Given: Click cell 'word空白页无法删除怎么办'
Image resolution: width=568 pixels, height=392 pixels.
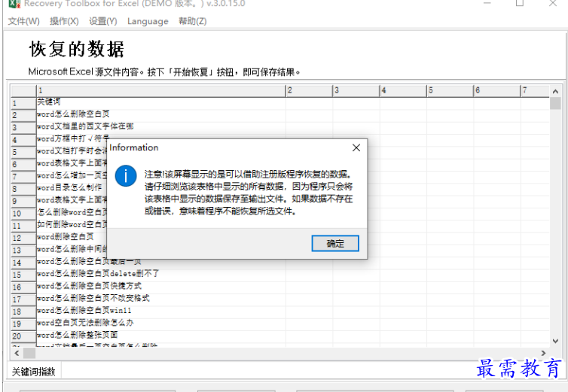Looking at the screenshot, I should tap(161, 324).
